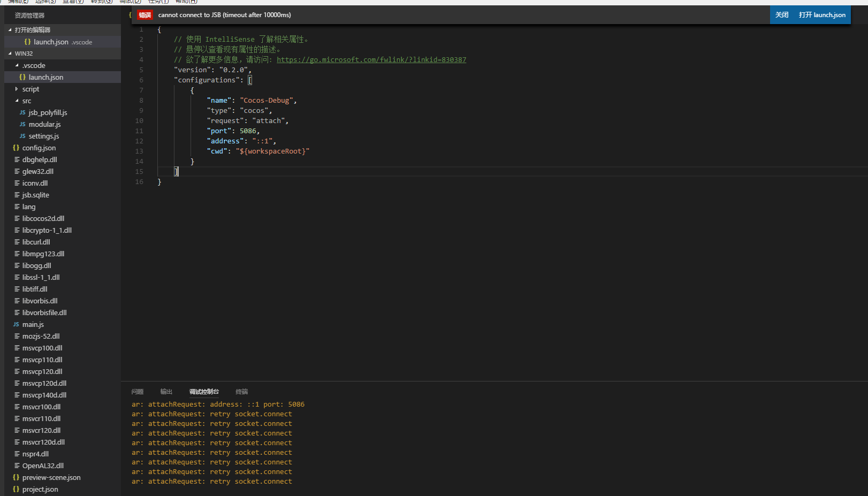
Task: Click the red 错误 error badge
Action: pos(145,15)
